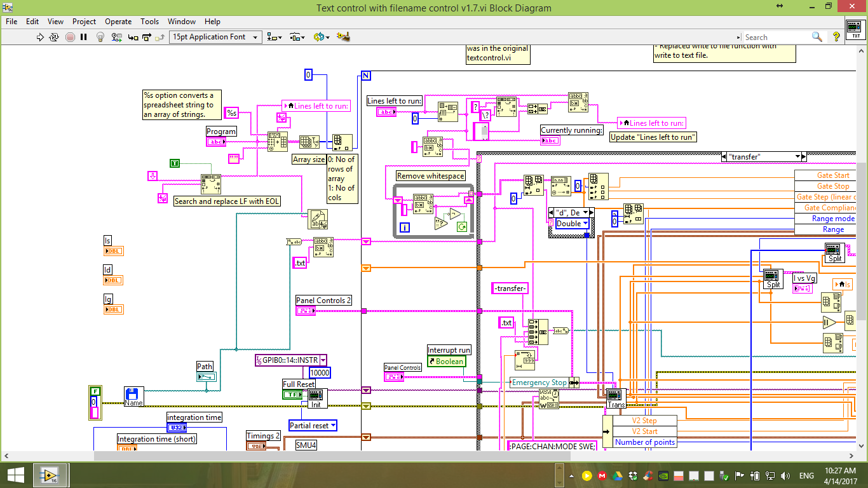The height and width of the screenshot is (488, 868).
Task: Click the vertical scrollbar down arrow
Action: click(862, 446)
